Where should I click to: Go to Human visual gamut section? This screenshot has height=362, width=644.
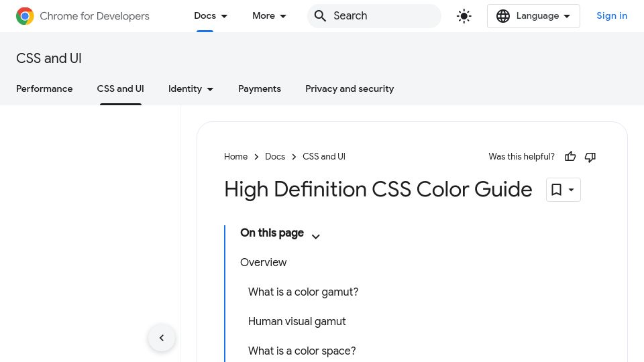297,321
